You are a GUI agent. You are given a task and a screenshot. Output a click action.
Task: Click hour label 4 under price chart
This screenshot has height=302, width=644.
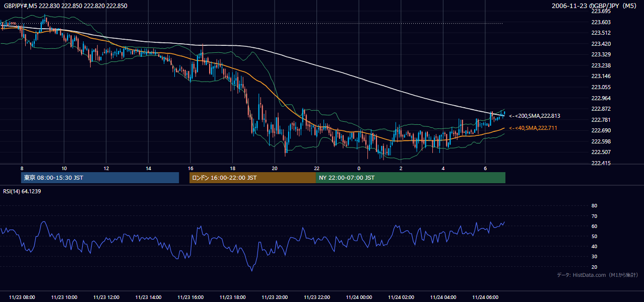tap(443, 168)
